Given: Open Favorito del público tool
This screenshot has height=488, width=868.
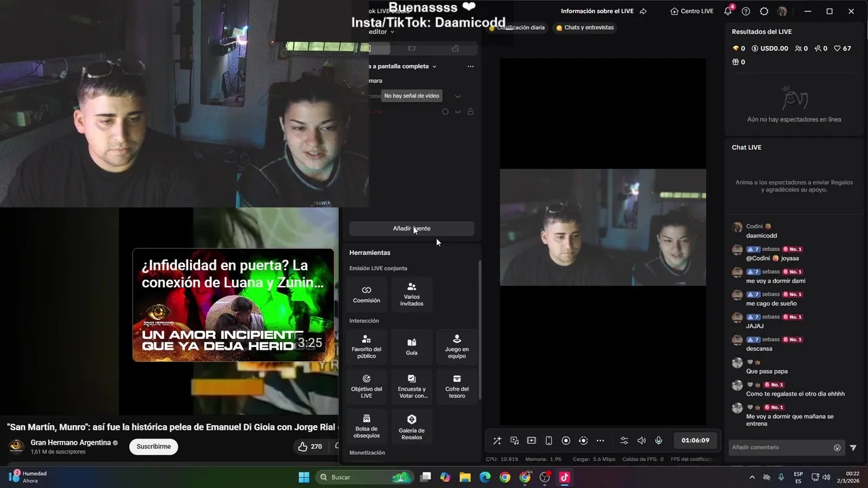Looking at the screenshot, I should point(366,346).
